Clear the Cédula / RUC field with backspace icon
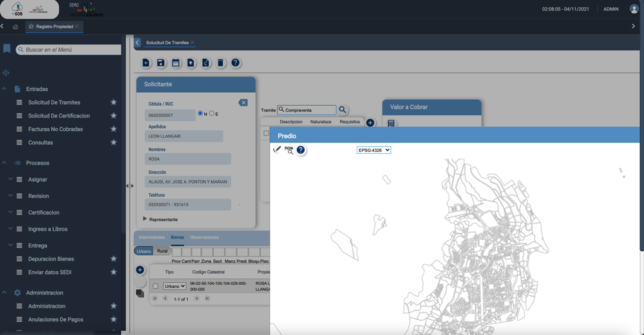644x335 pixels. [x=243, y=102]
